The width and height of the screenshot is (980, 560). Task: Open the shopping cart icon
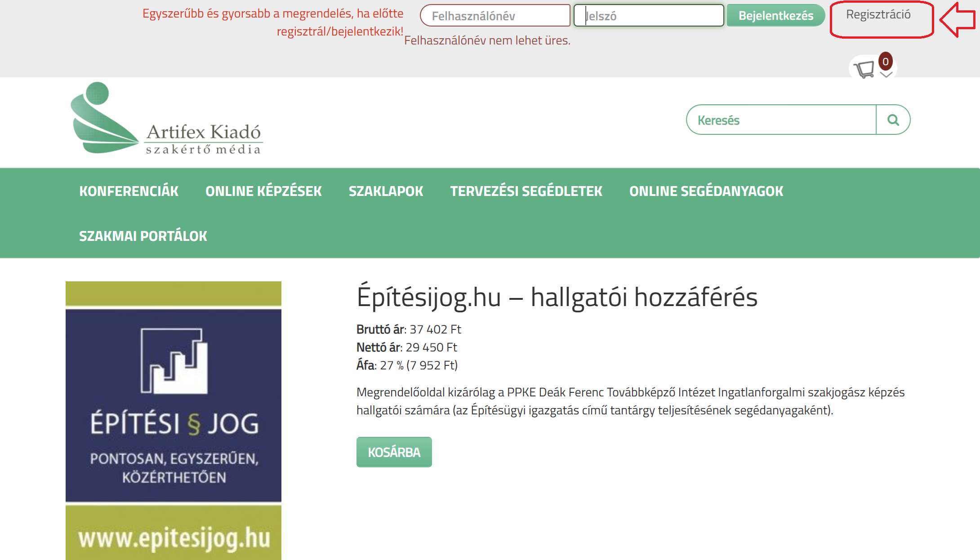click(x=864, y=70)
